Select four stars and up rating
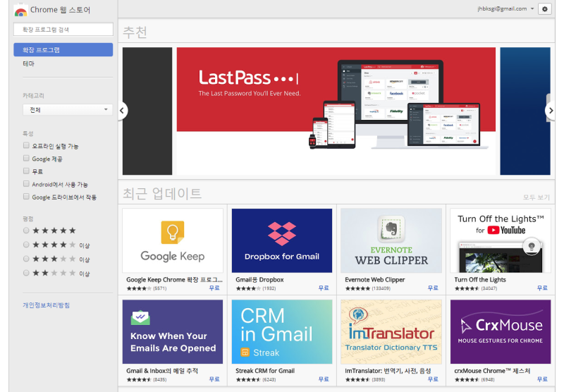The height and width of the screenshot is (392, 564). click(26, 245)
